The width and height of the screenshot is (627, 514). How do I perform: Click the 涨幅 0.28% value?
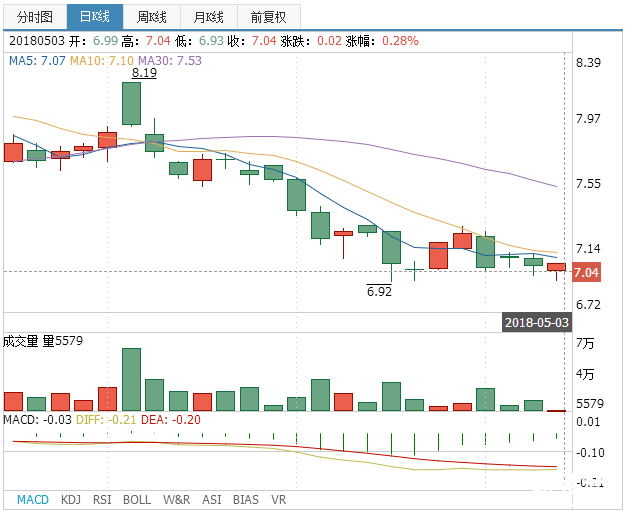click(400, 41)
